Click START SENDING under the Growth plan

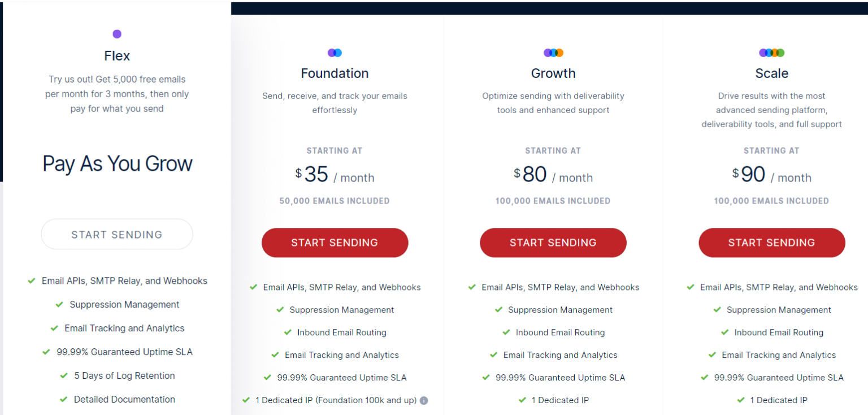click(x=553, y=243)
